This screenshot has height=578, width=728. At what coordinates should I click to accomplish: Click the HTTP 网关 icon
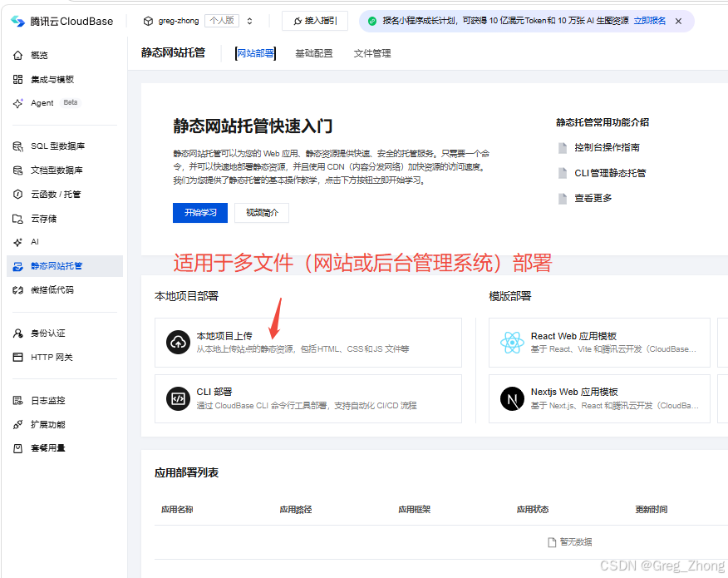pos(17,358)
